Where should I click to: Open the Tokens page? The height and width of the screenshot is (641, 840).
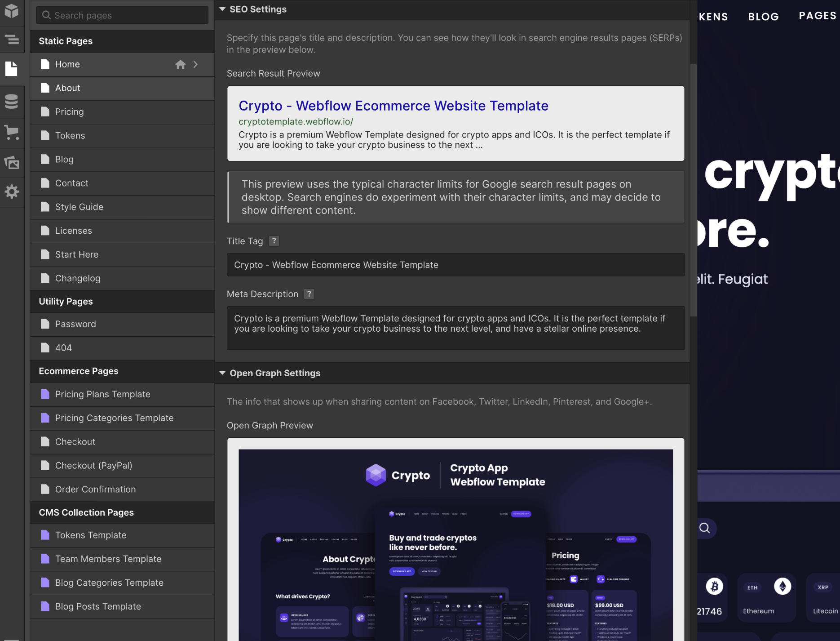coord(122,136)
